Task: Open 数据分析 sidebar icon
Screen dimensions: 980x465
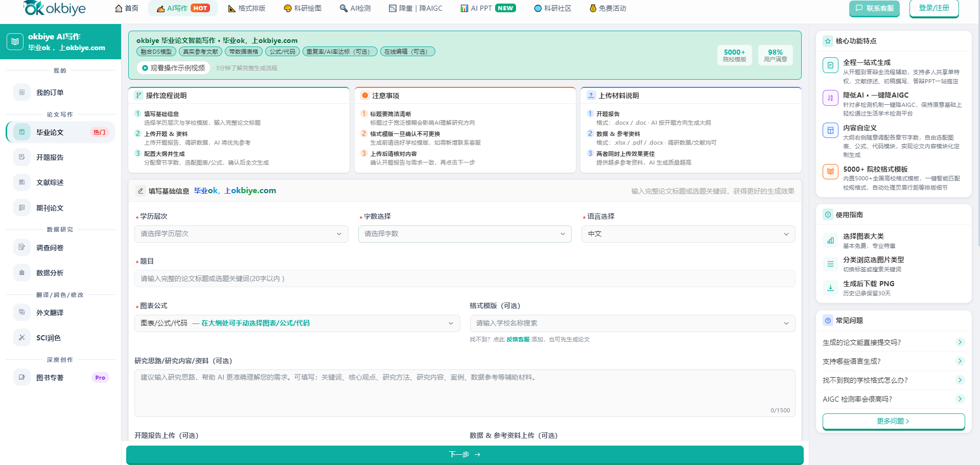Action: pos(21,273)
